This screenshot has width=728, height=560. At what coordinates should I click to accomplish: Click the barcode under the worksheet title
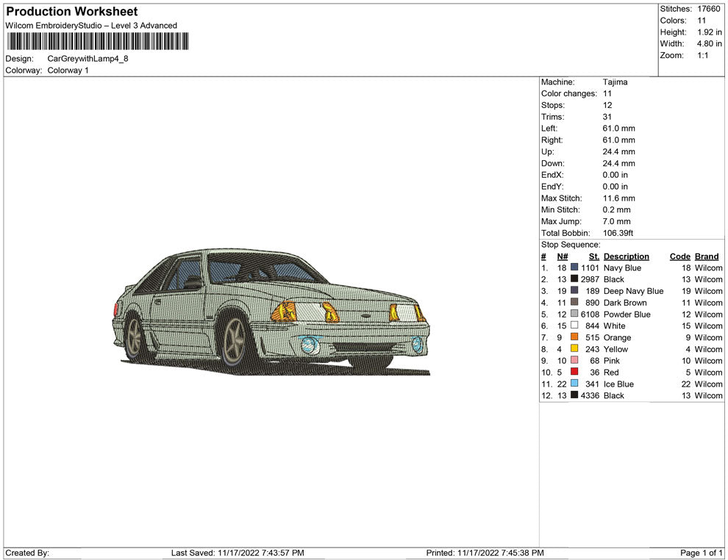96,41
